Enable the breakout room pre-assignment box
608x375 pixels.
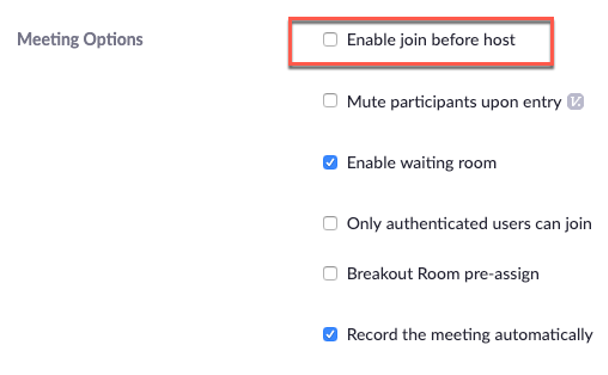(x=330, y=273)
